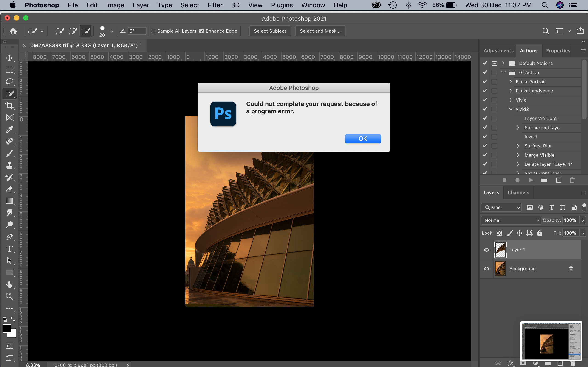Activate the Zoom tool
The width and height of the screenshot is (588, 367).
(9, 296)
